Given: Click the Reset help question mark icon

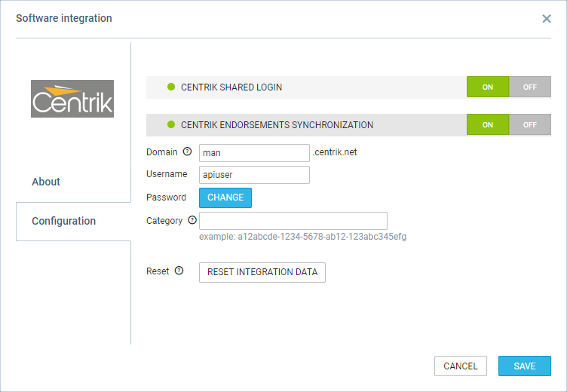Looking at the screenshot, I should (x=179, y=271).
